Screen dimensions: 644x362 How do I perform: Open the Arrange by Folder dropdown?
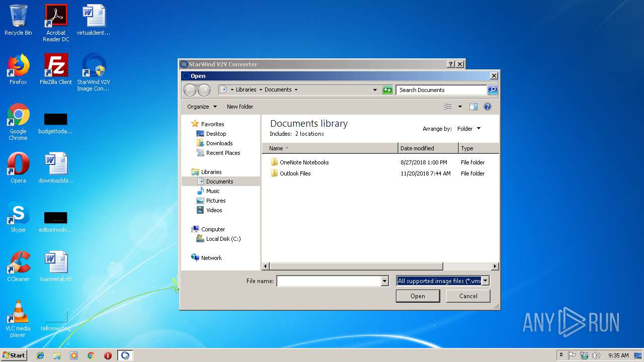pyautogui.click(x=469, y=129)
